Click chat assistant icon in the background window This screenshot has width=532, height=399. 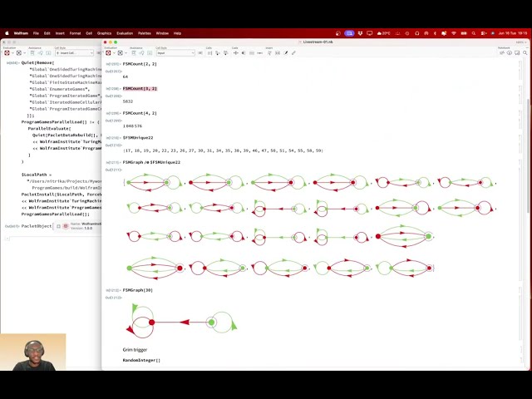click(41, 53)
